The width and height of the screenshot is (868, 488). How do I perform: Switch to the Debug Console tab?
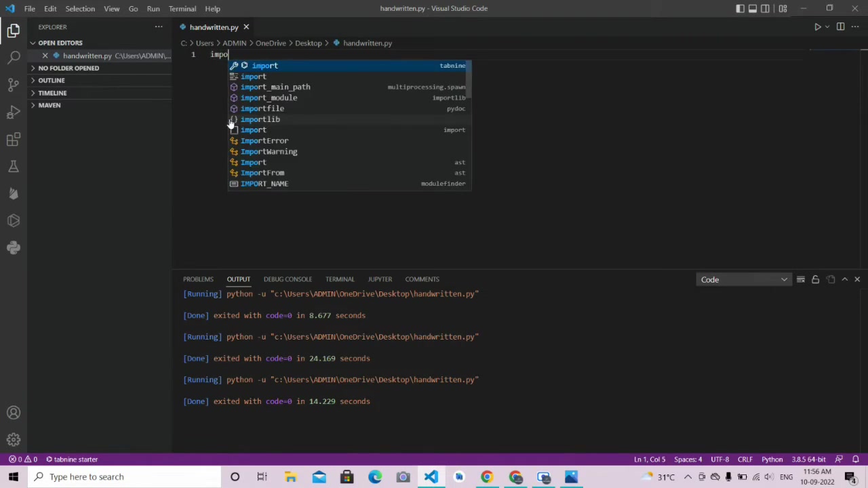(288, 279)
